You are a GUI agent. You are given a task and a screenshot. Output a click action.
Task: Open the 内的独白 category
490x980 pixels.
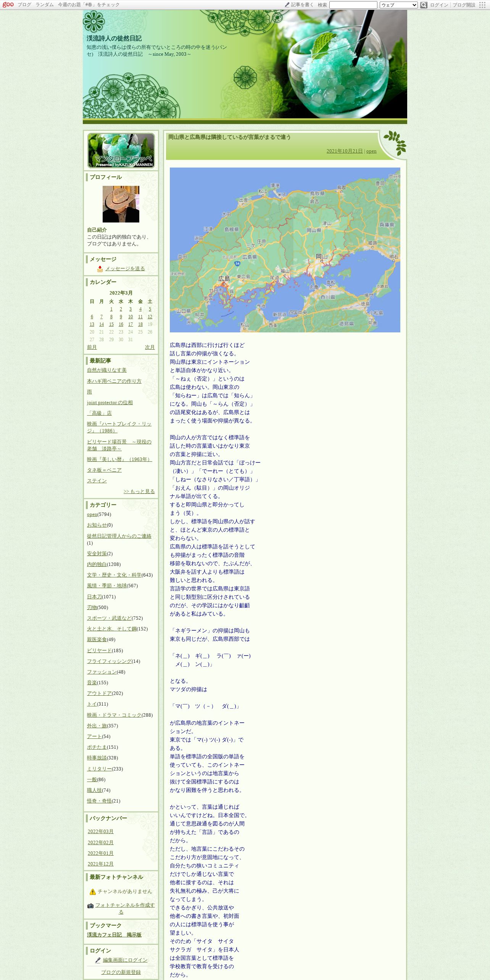pyautogui.click(x=97, y=564)
